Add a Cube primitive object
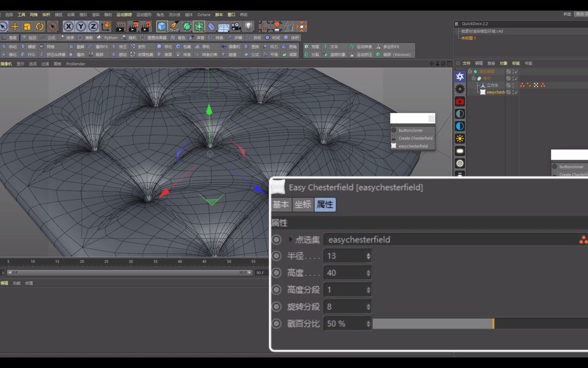This screenshot has width=588, height=368. (162, 26)
